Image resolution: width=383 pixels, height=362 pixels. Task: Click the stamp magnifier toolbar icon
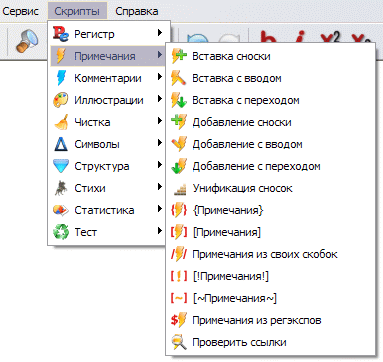click(27, 41)
